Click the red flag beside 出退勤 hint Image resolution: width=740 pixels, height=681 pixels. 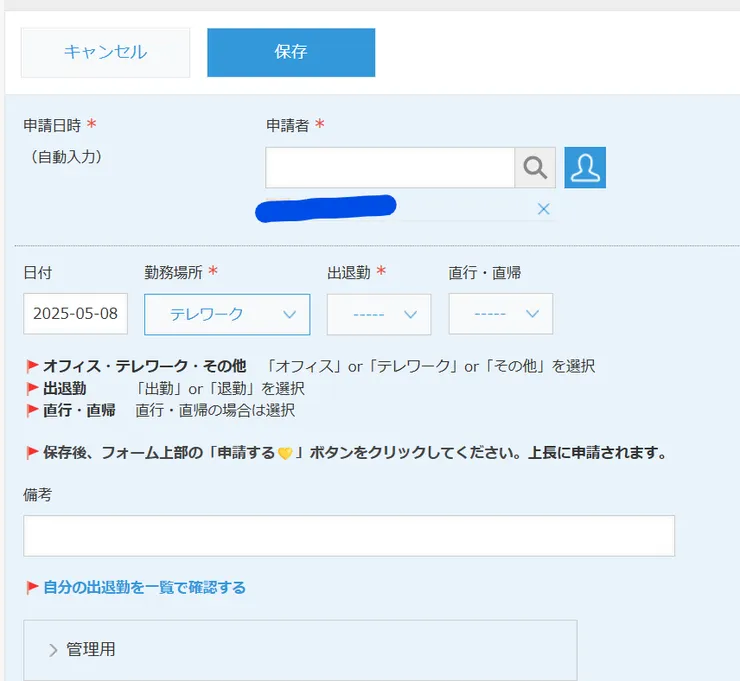point(32,389)
